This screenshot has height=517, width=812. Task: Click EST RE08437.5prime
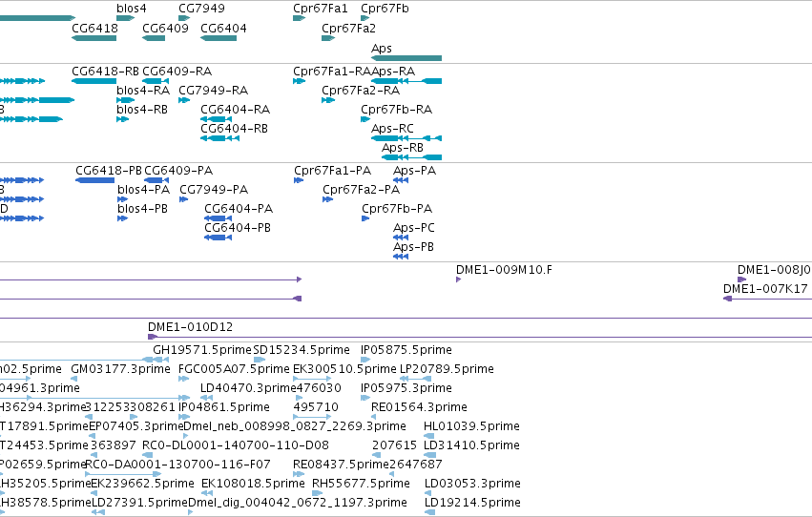pos(341,465)
